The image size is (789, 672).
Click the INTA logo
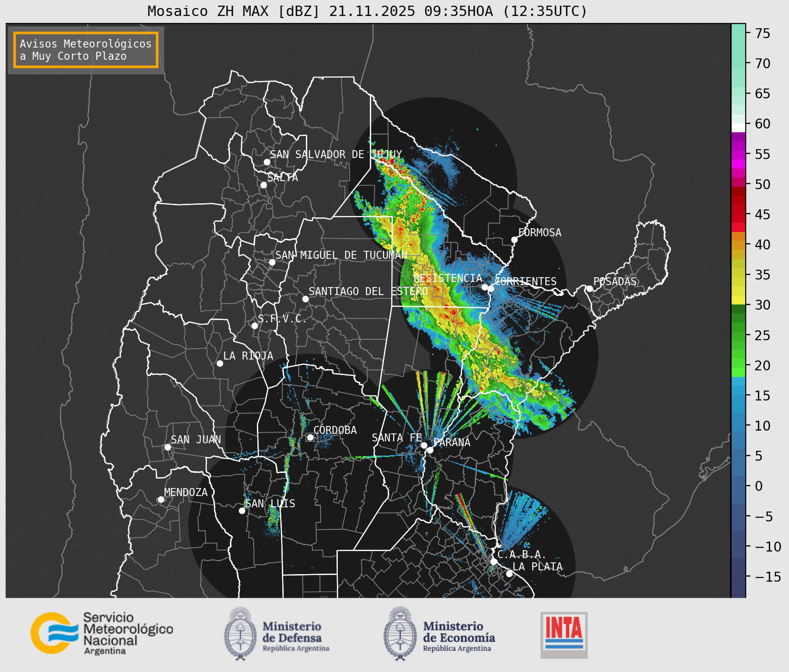click(564, 635)
